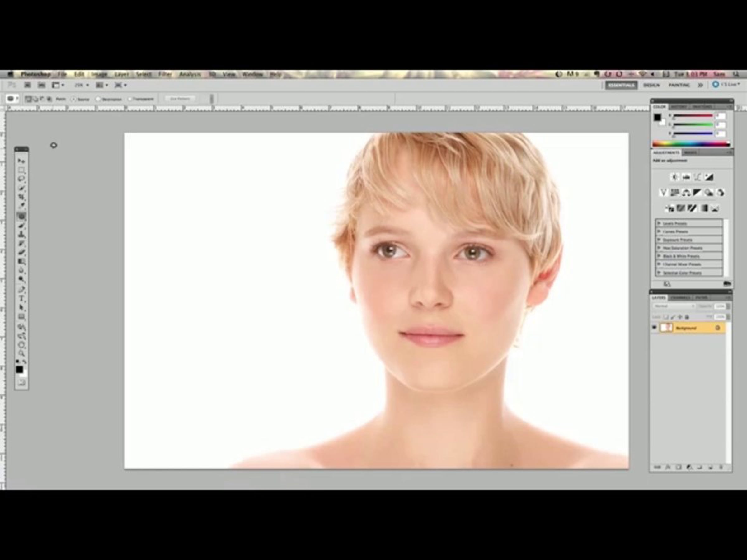Click the Essentials workspace button
Screen dimensions: 747x560
tap(621, 85)
